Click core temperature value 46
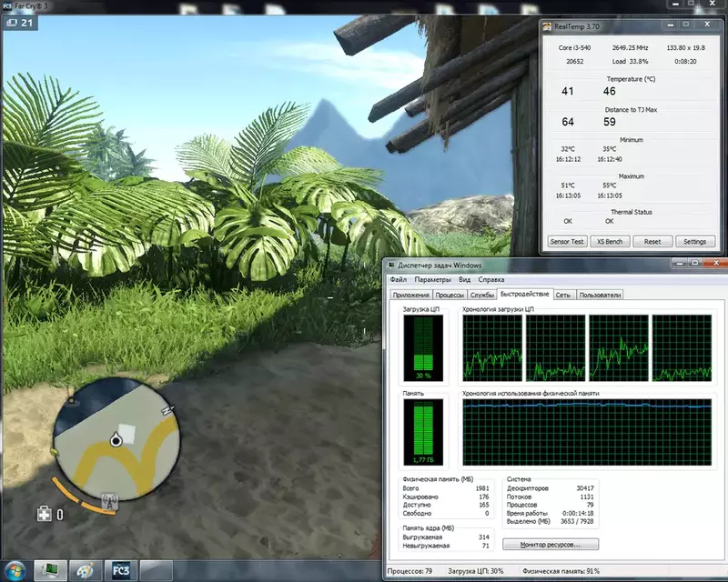The height and width of the screenshot is (582, 728). click(610, 91)
